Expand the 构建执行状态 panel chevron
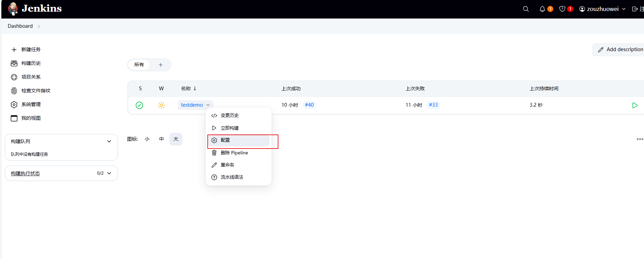The height and width of the screenshot is (259, 644). 109,173
